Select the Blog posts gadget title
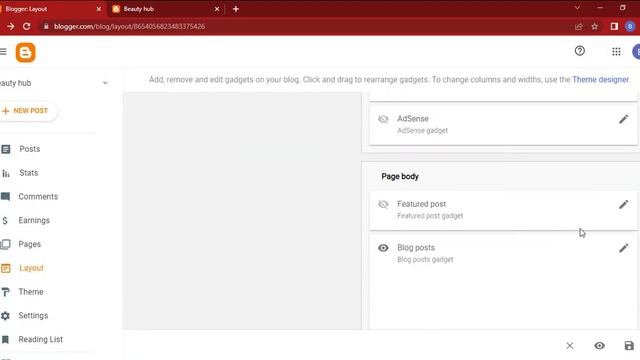This screenshot has width=640, height=360. (416, 248)
